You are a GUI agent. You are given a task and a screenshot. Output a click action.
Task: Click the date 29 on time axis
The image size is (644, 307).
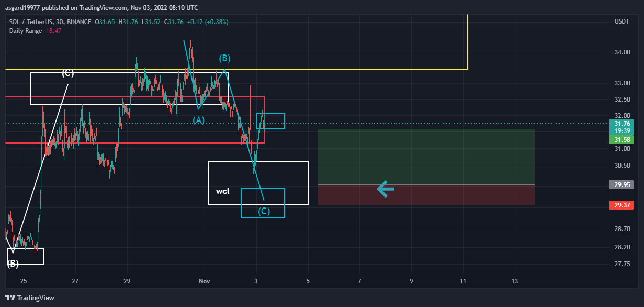(x=127, y=281)
